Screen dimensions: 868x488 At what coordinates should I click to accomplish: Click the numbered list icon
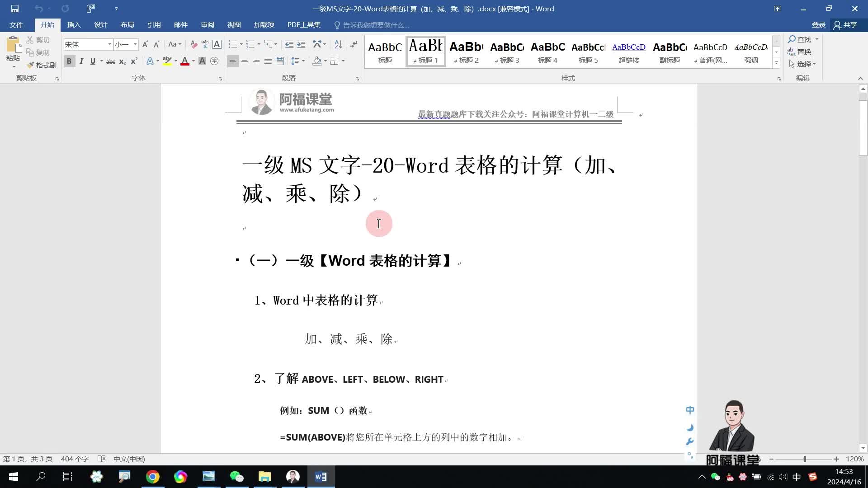pyautogui.click(x=250, y=44)
